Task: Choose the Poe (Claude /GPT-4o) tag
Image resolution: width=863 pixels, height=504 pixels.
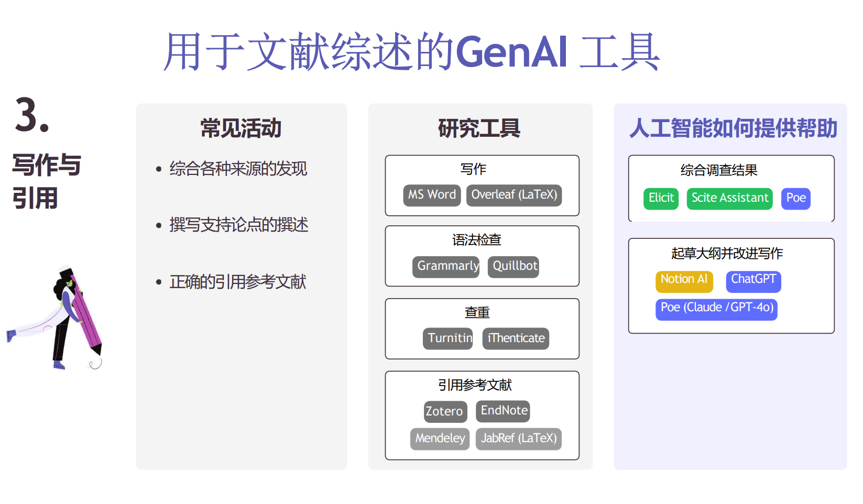Action: [716, 309]
